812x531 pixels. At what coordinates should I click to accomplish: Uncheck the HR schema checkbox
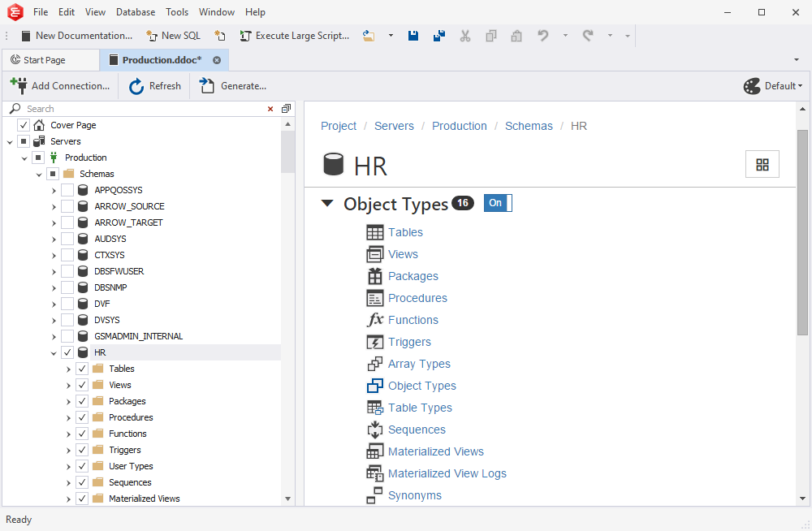click(x=67, y=352)
